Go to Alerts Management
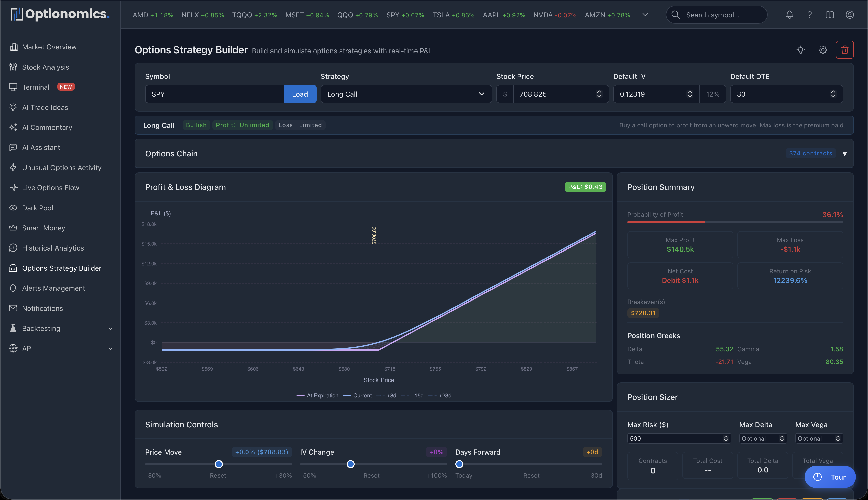 click(x=53, y=288)
